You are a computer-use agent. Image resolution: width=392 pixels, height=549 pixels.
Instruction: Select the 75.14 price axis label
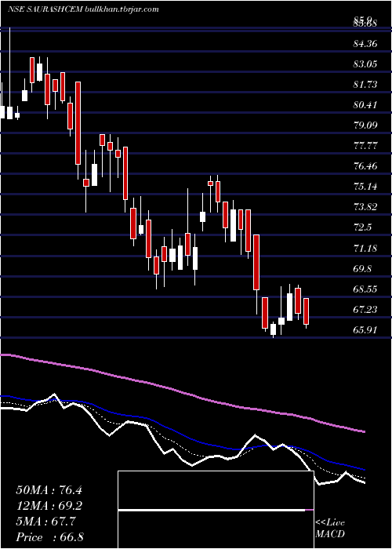pos(365,187)
